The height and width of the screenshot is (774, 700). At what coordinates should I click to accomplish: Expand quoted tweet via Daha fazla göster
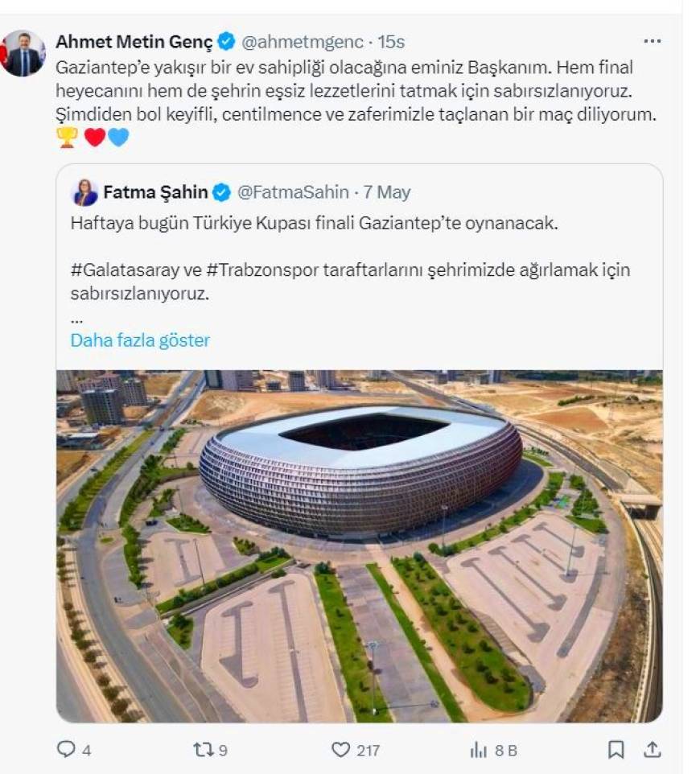point(140,340)
